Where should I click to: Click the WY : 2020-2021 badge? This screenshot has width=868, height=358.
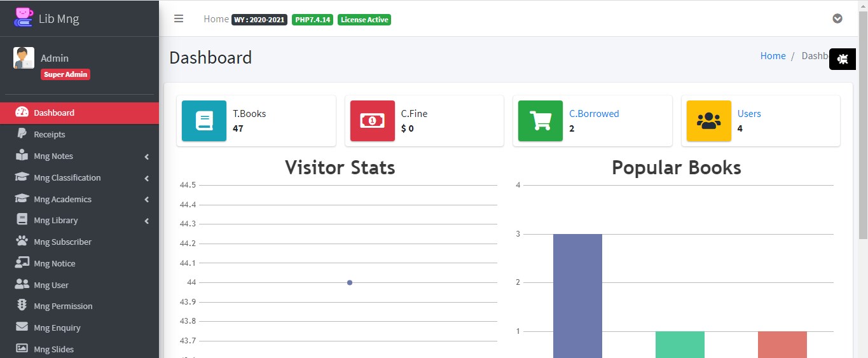pos(259,20)
